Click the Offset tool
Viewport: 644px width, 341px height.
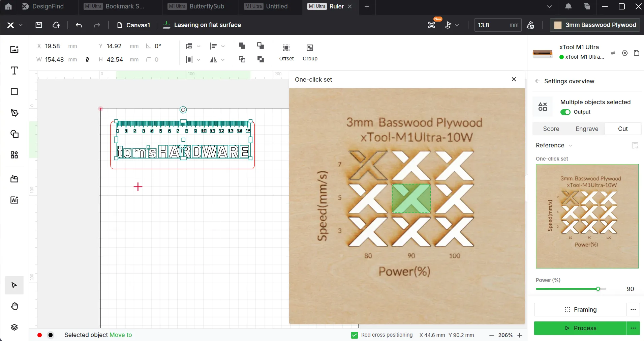click(x=286, y=53)
